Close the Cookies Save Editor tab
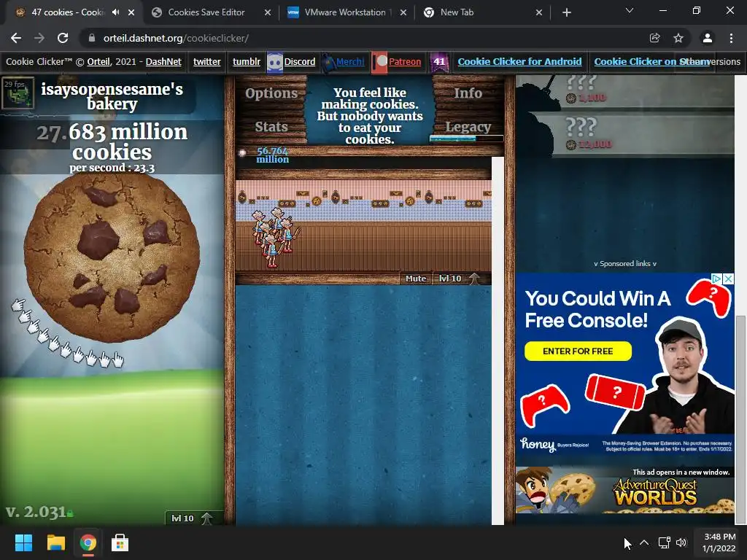This screenshot has width=747, height=560. coord(268,12)
